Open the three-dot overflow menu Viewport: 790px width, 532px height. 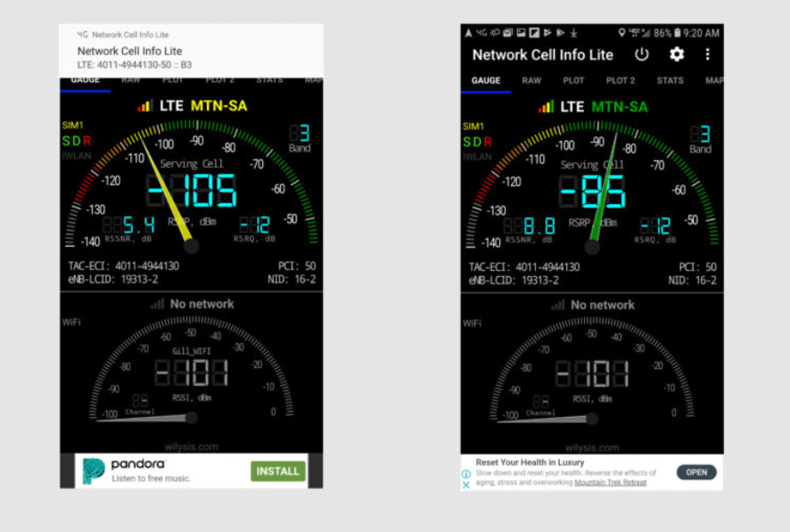point(708,54)
